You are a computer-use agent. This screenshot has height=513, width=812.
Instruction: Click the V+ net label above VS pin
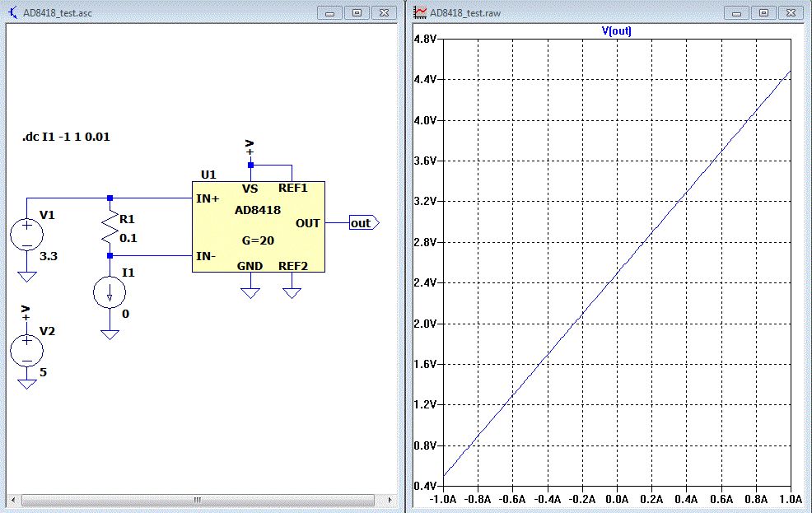click(250, 147)
